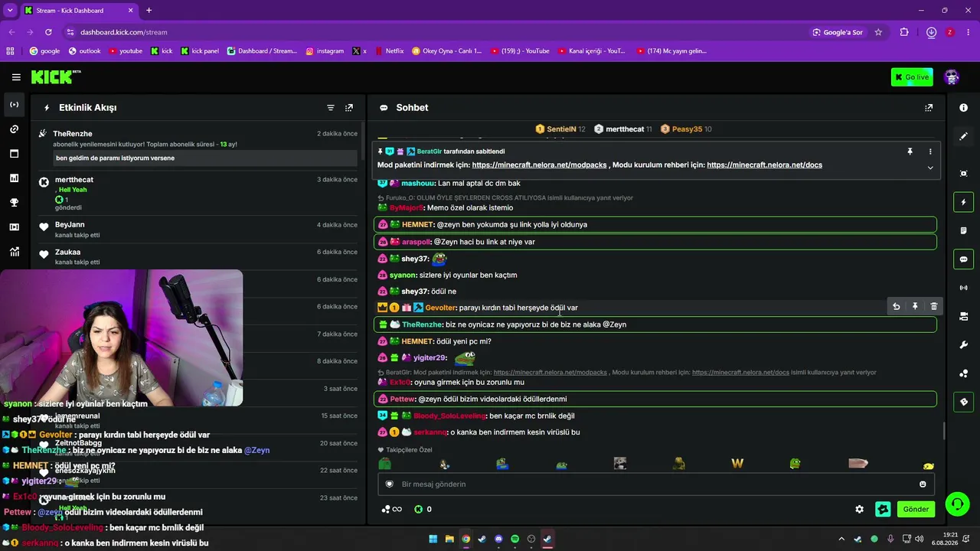Open the kick panel bookmark
980x551 pixels.
(200, 51)
